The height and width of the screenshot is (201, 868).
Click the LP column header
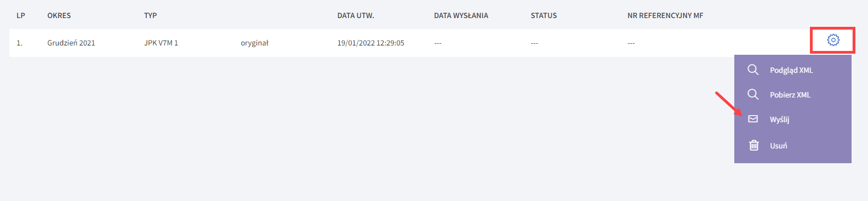click(21, 15)
